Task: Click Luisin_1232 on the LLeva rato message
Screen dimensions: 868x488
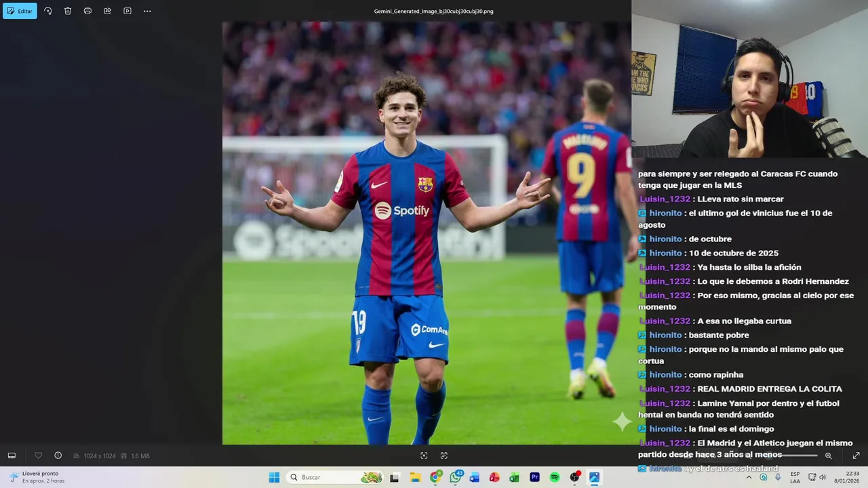Action: pyautogui.click(x=665, y=199)
